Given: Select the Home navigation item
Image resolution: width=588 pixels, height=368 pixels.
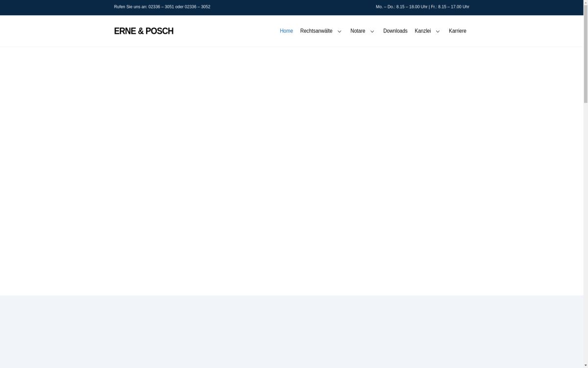Looking at the screenshot, I should point(286,31).
